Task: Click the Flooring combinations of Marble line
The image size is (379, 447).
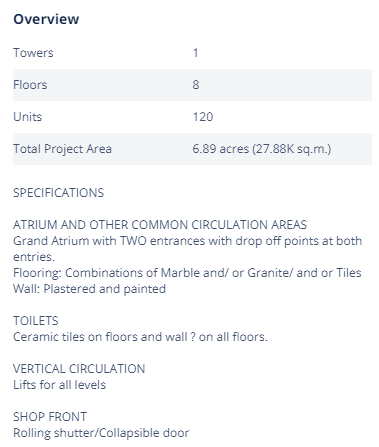Action: coord(187,273)
